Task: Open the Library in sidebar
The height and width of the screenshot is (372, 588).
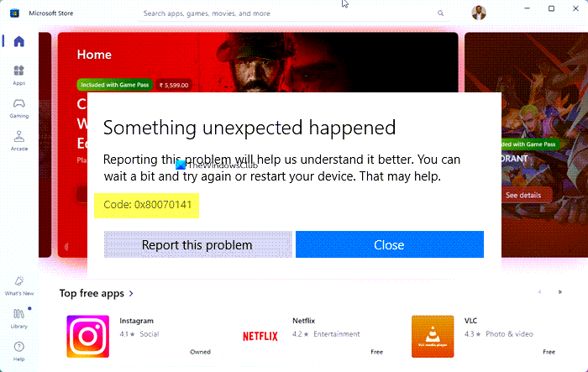Action: click(18, 316)
